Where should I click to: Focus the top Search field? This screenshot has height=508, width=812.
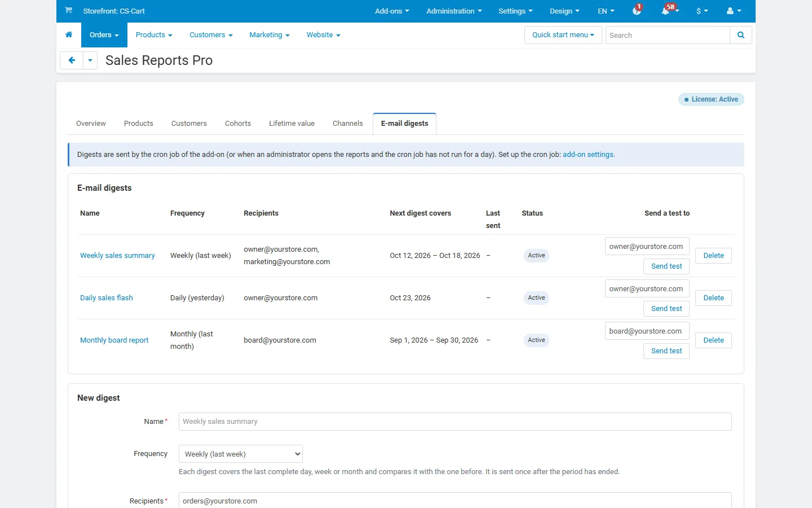coord(668,35)
